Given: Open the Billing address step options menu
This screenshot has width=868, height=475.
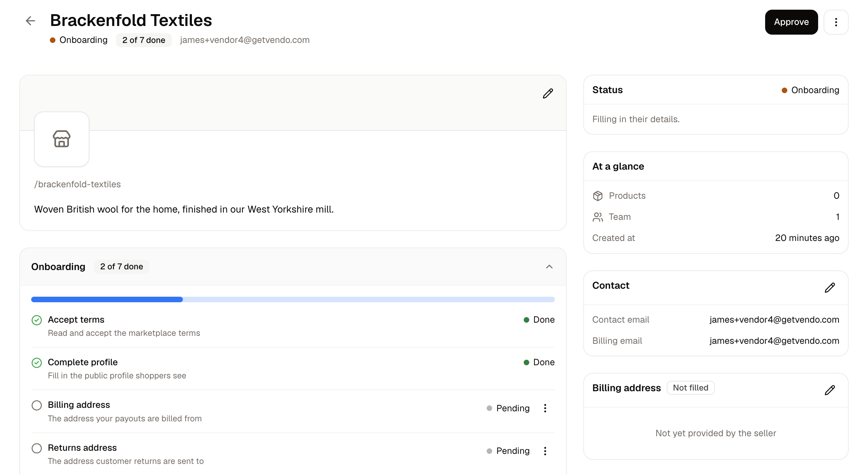Looking at the screenshot, I should pos(545,408).
